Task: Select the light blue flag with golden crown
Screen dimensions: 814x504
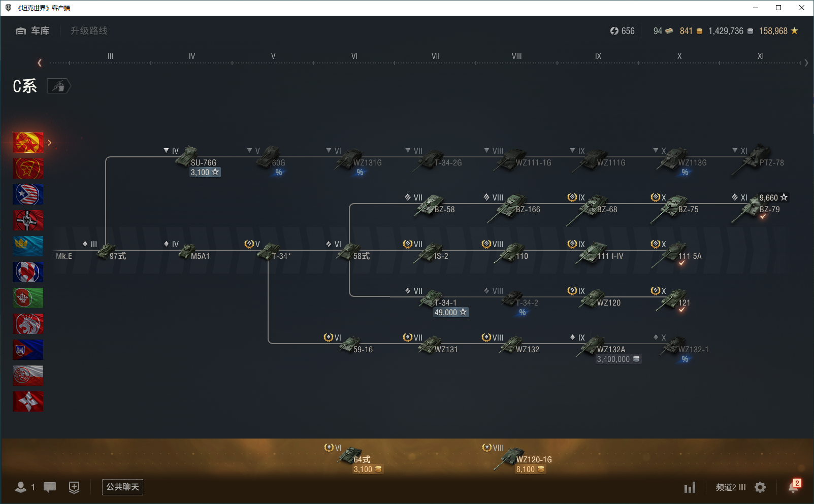Action: point(28,246)
